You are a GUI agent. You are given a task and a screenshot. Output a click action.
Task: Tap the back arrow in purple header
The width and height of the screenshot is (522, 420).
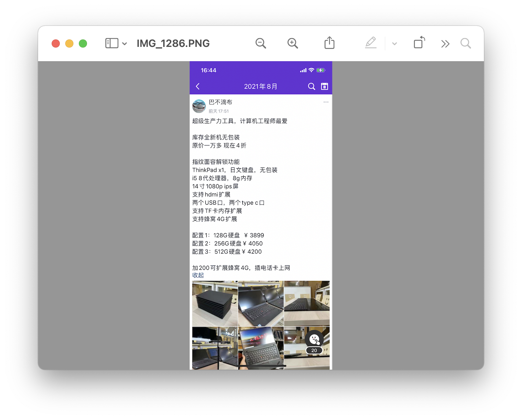198,86
